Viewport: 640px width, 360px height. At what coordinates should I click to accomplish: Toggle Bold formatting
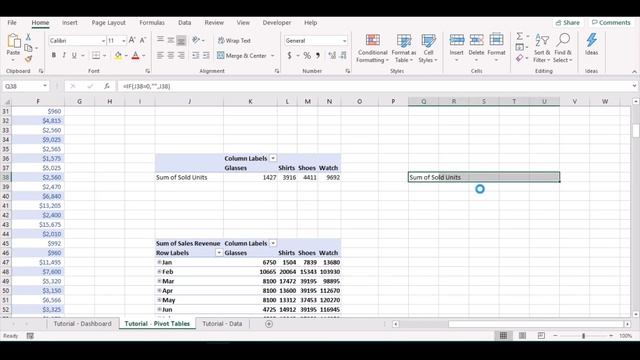pos(53,55)
